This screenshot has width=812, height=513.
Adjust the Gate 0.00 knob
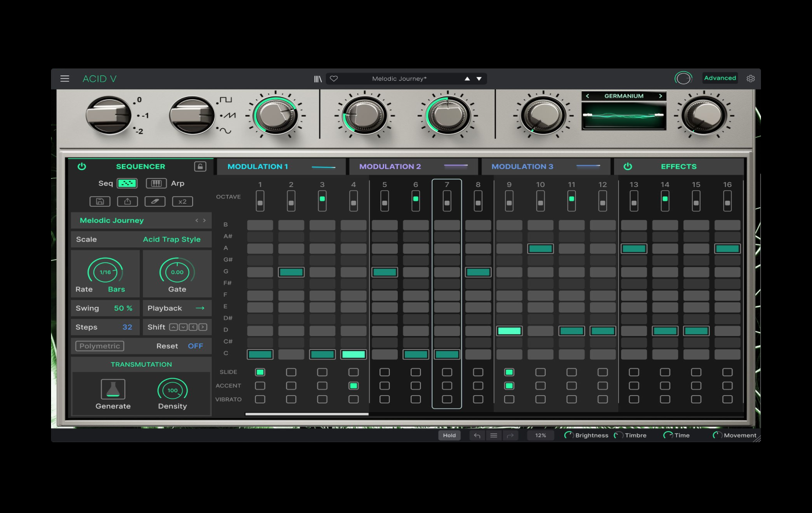pyautogui.click(x=177, y=272)
